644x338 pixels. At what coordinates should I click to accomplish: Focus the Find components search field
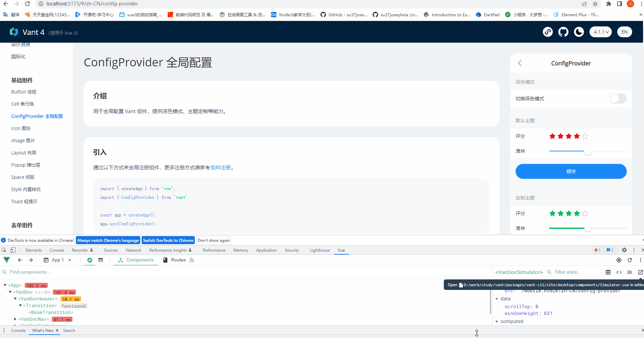pos(246,272)
